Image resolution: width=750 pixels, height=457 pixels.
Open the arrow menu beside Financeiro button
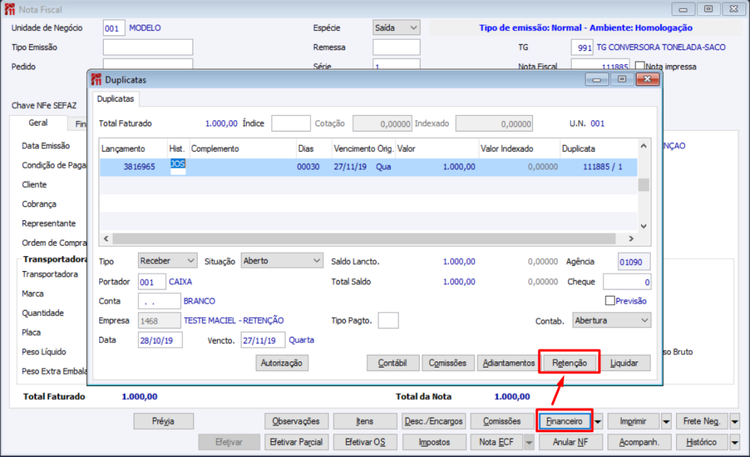(x=598, y=421)
